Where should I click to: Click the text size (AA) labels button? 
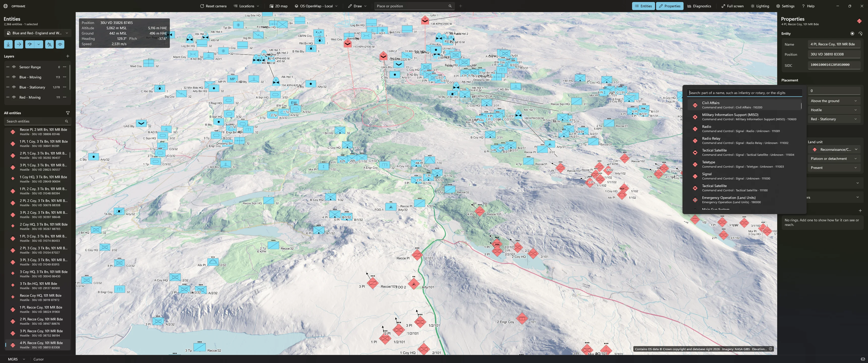[49, 44]
